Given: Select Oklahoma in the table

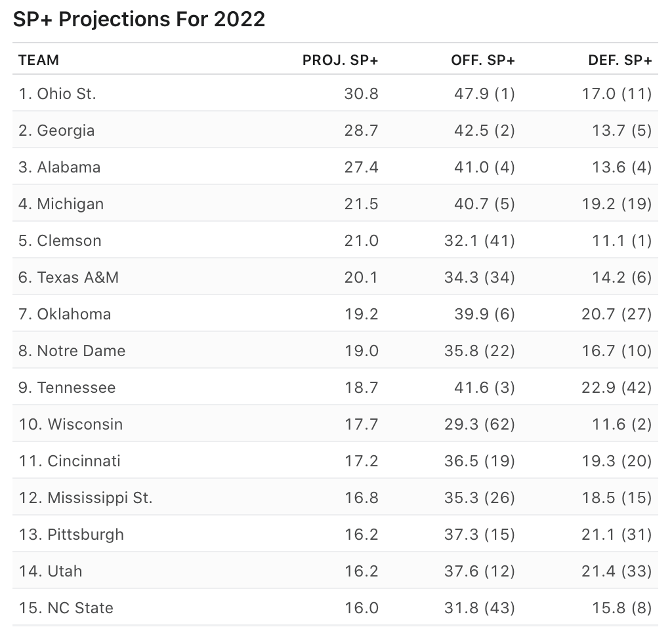Looking at the screenshot, I should pyautogui.click(x=73, y=314).
